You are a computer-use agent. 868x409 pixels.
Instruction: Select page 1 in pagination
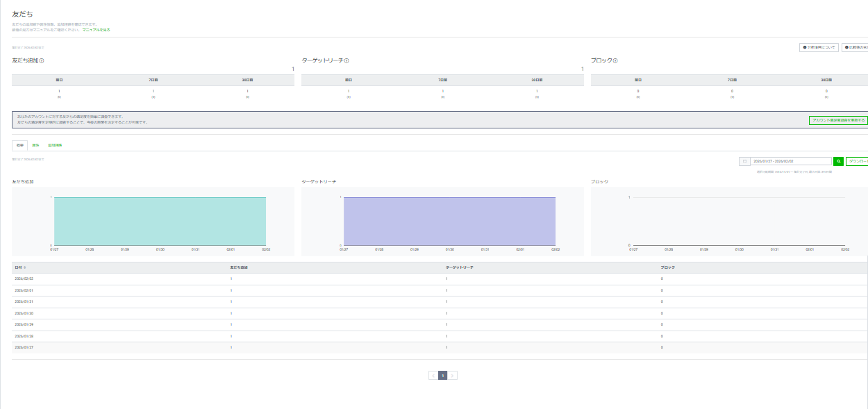coord(443,376)
